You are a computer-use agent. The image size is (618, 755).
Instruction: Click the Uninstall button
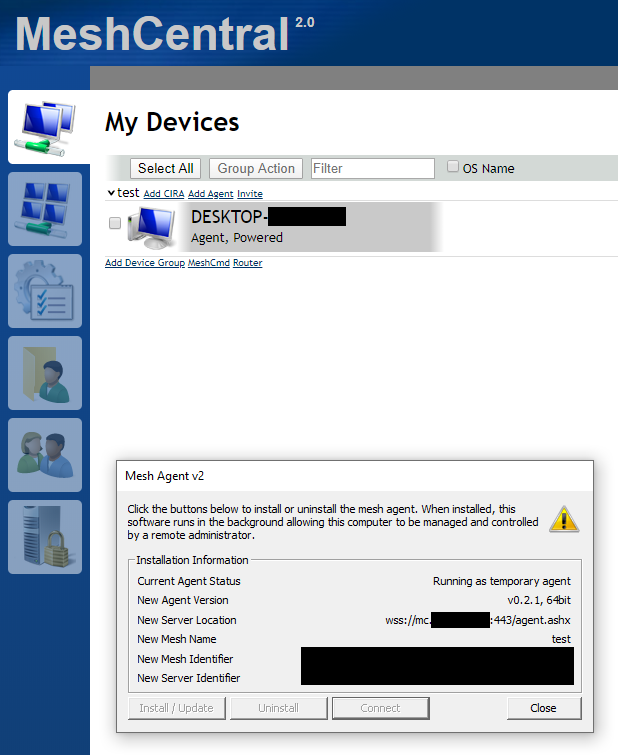click(278, 708)
